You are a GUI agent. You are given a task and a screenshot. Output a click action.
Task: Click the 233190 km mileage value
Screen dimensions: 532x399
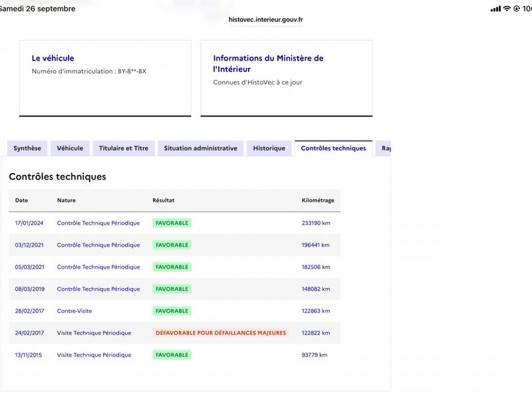(x=316, y=223)
